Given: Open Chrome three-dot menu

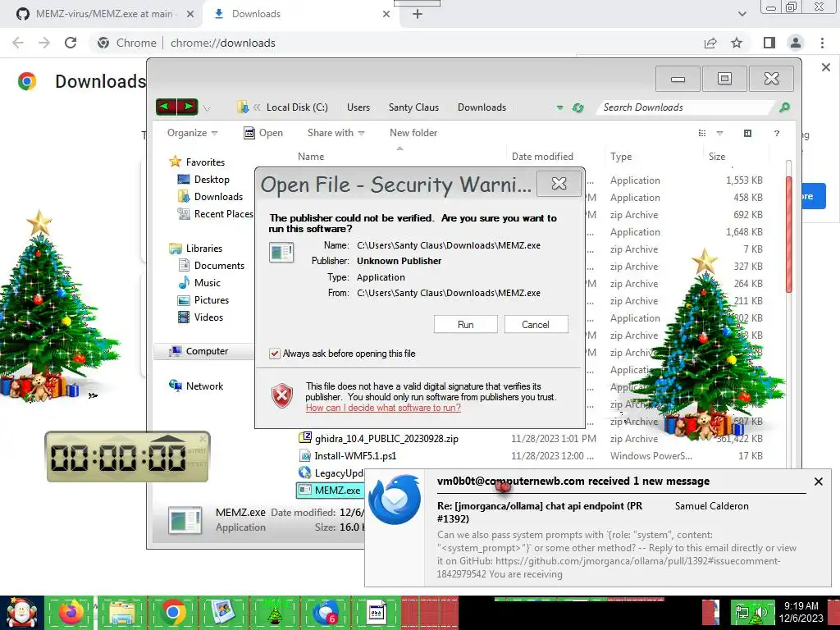Looking at the screenshot, I should click(x=822, y=43).
